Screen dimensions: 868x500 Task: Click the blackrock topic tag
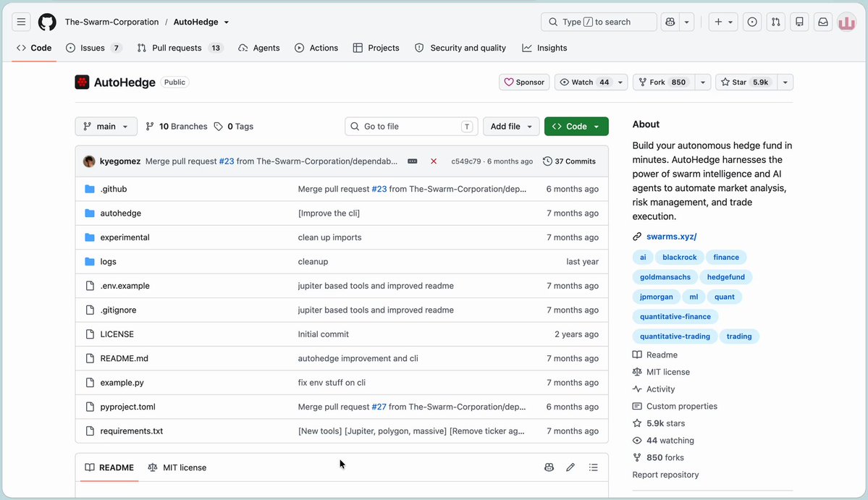tap(680, 258)
